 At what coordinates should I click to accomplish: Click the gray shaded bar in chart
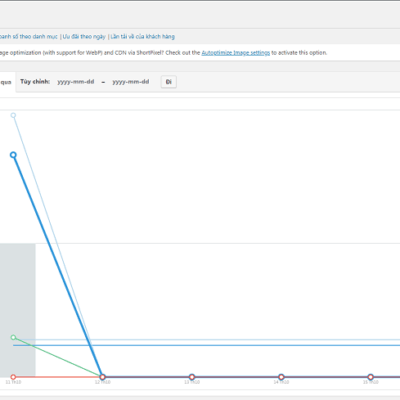pyautogui.click(x=18, y=310)
